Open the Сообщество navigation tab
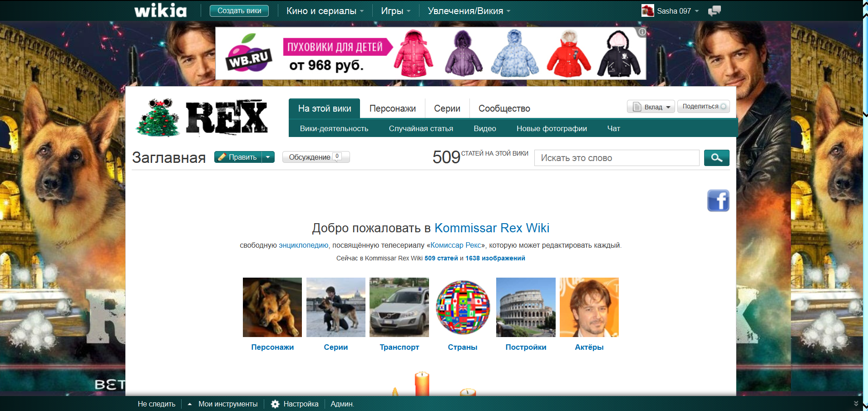This screenshot has width=868, height=411. tap(504, 108)
